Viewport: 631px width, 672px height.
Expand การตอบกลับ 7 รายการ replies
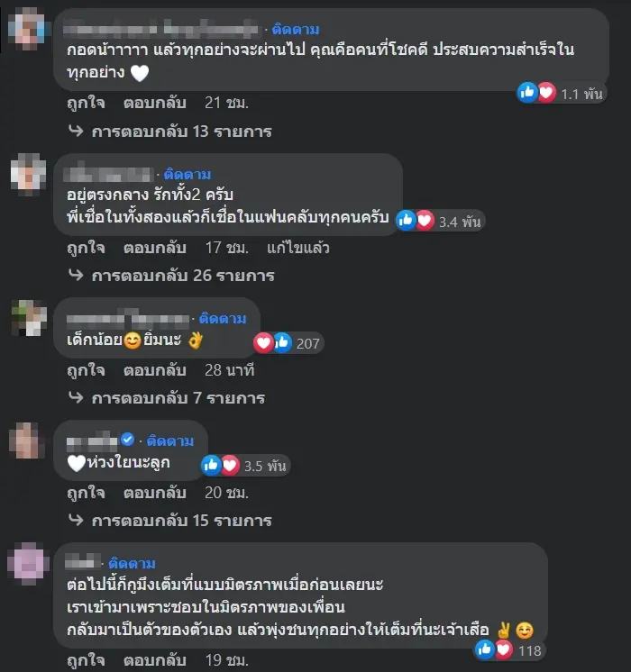(167, 398)
